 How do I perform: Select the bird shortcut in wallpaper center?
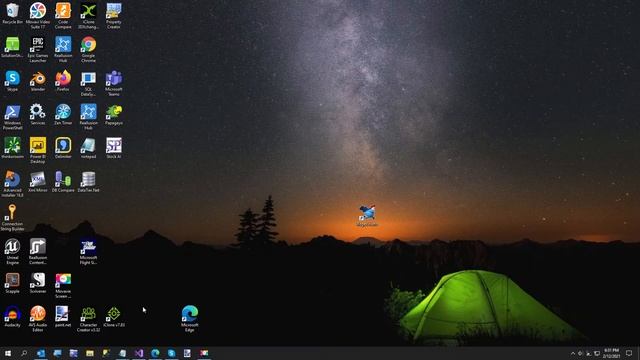click(367, 216)
